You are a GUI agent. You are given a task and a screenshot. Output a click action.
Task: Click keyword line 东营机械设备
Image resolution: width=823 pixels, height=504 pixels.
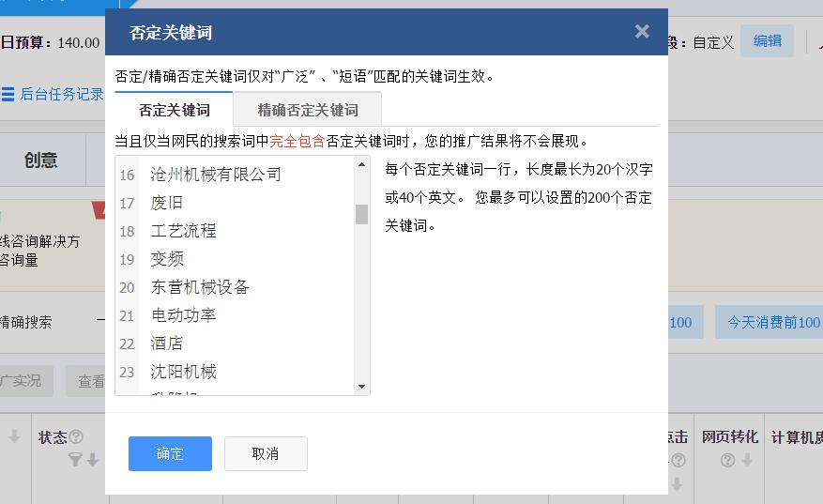pos(200,287)
